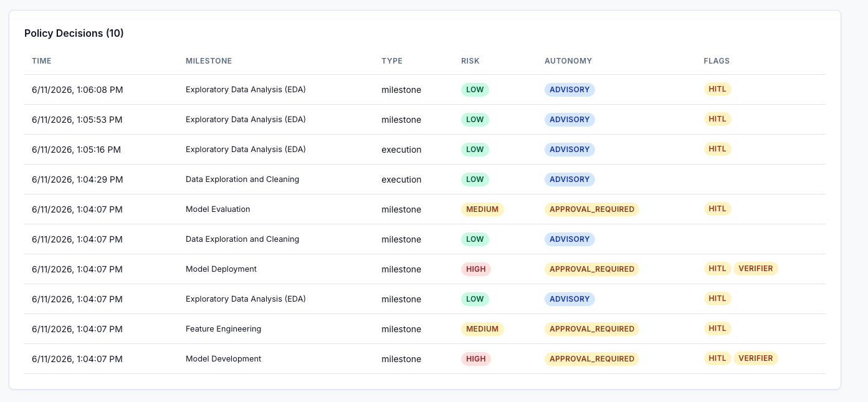Click the TYPE column header
Image resolution: width=868 pixels, height=402 pixels.
click(392, 61)
